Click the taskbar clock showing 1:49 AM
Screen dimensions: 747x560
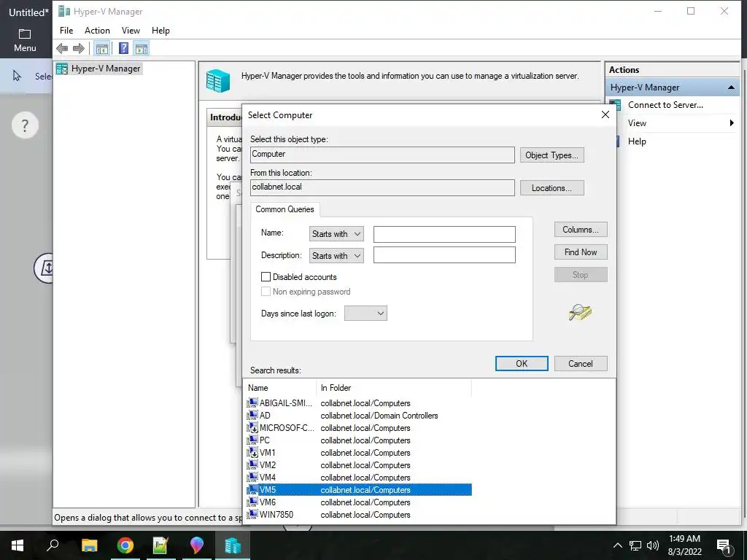(x=684, y=545)
